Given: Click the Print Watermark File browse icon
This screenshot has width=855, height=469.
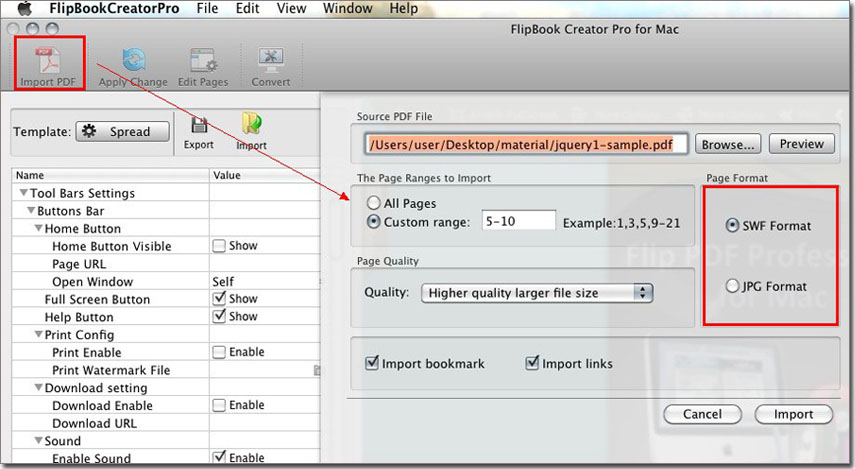Looking at the screenshot, I should coord(317,371).
